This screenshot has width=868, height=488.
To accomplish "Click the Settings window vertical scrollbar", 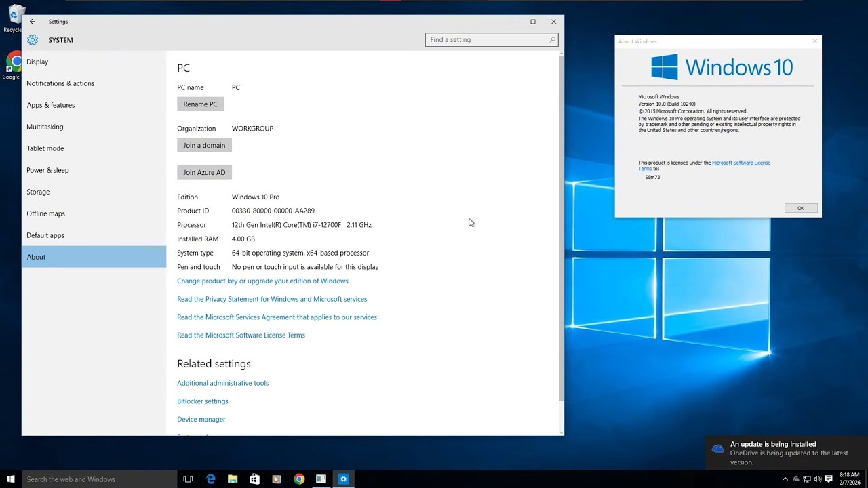I will point(561,228).
